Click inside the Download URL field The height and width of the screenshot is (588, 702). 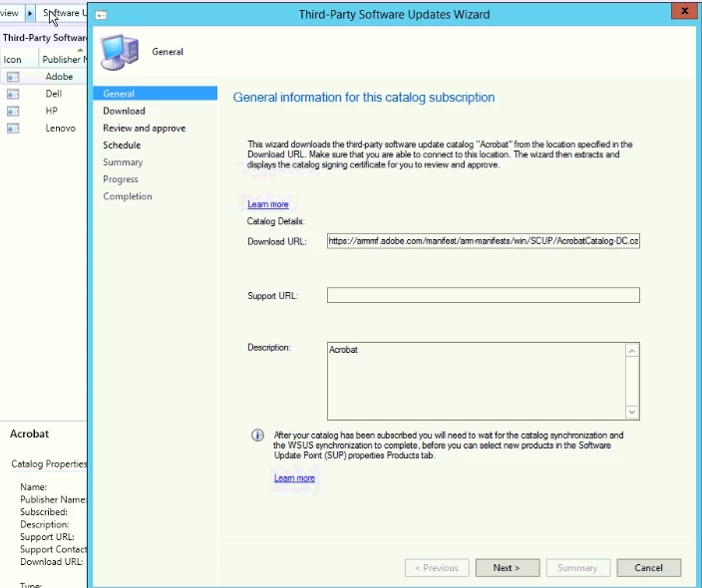(x=483, y=241)
